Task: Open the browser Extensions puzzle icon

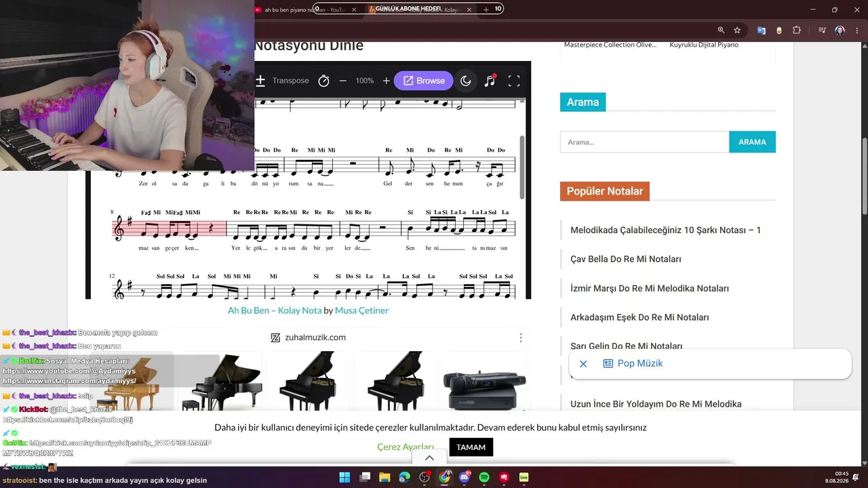Action: (797, 30)
